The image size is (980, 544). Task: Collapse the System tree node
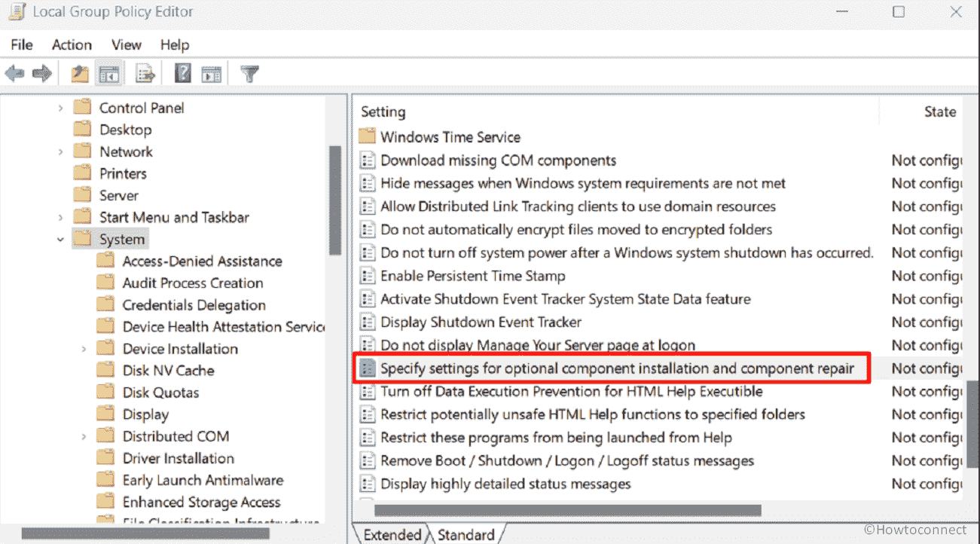[x=61, y=240]
